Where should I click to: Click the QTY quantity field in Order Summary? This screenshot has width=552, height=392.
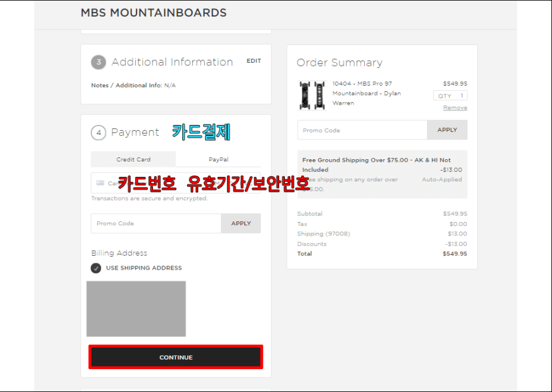[450, 96]
